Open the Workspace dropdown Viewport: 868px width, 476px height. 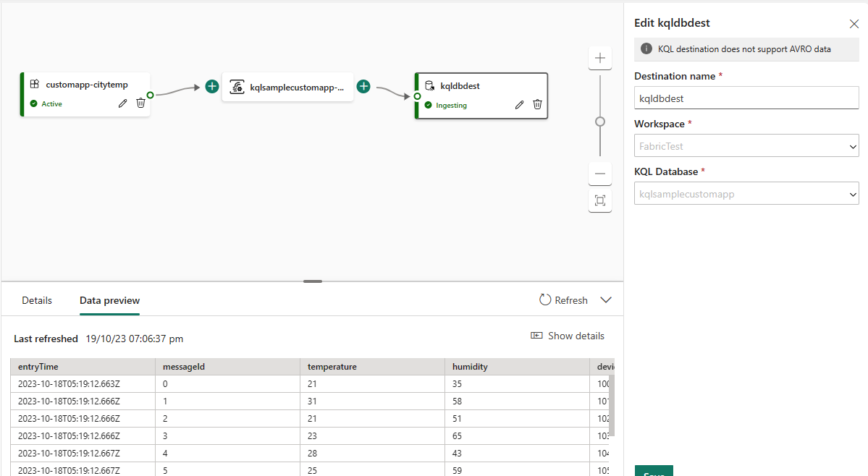tap(746, 146)
